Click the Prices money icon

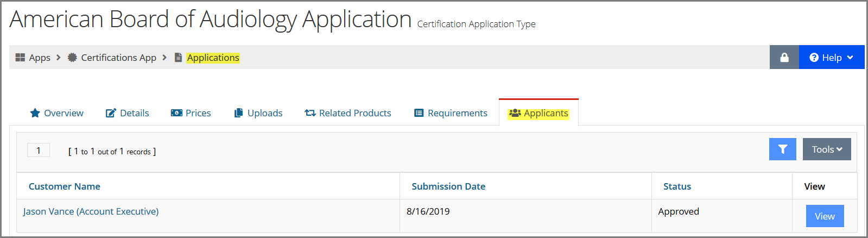pos(176,113)
